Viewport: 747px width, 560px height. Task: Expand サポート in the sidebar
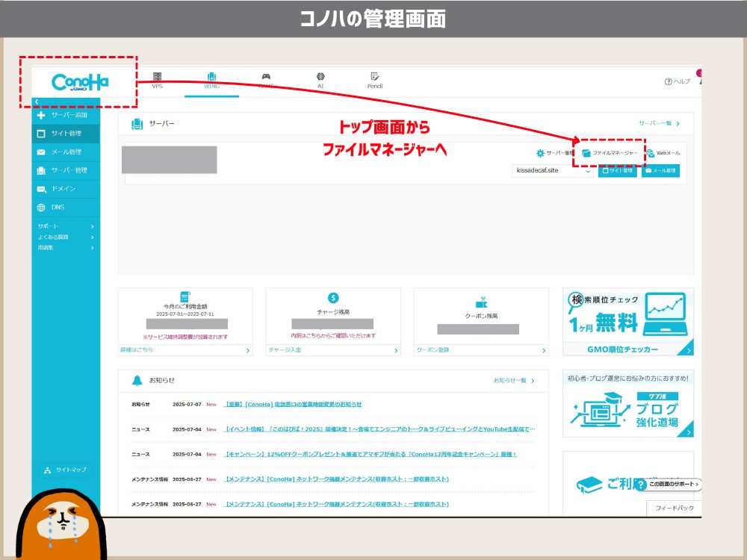pos(66,226)
